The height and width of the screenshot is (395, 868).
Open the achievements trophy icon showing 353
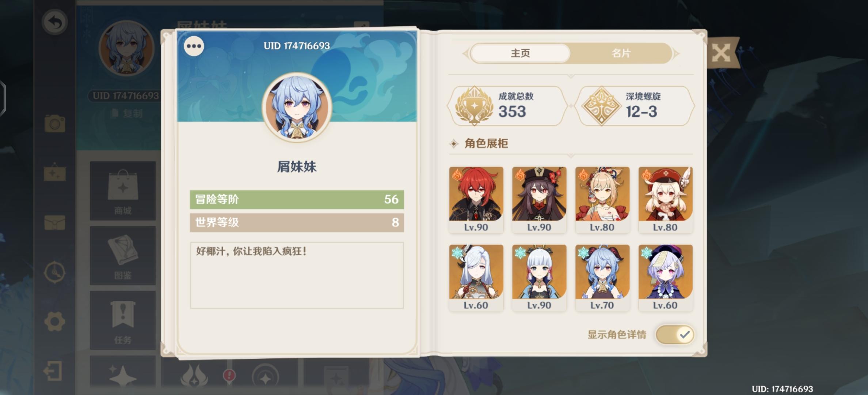tap(474, 106)
